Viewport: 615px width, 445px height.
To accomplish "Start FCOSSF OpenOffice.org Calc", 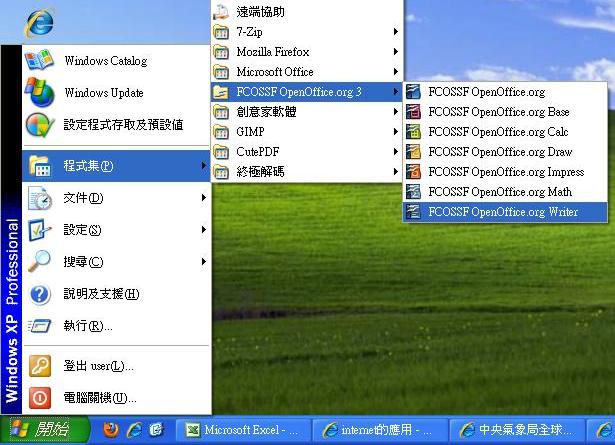I will point(505,132).
